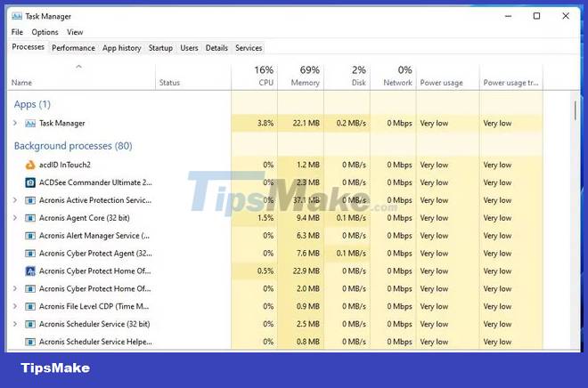Open the Startup tab
Screen dimensions: 588x388
(160, 48)
